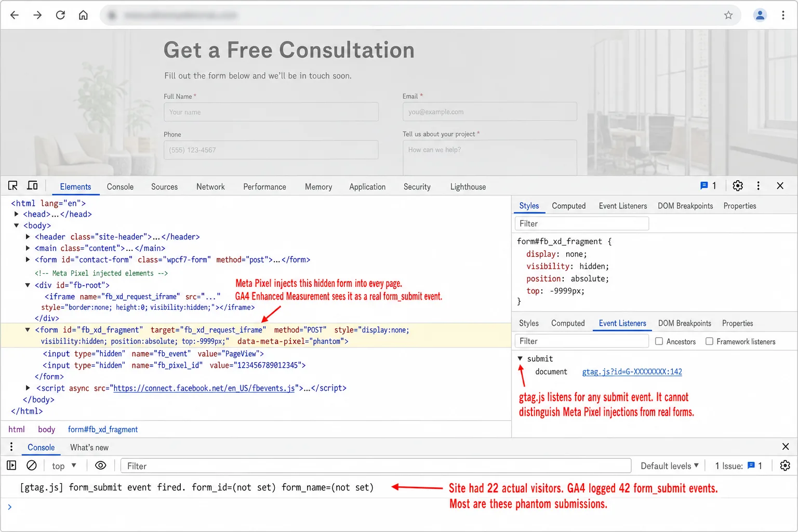Open the Performance tab
The height and width of the screenshot is (532, 798).
coord(264,187)
